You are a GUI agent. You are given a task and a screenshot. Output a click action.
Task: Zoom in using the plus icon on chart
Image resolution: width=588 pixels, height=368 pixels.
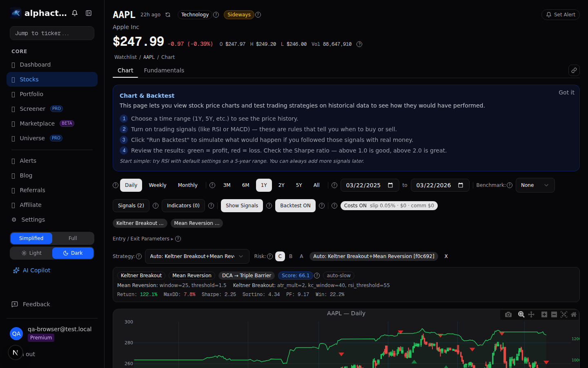pos(544,314)
